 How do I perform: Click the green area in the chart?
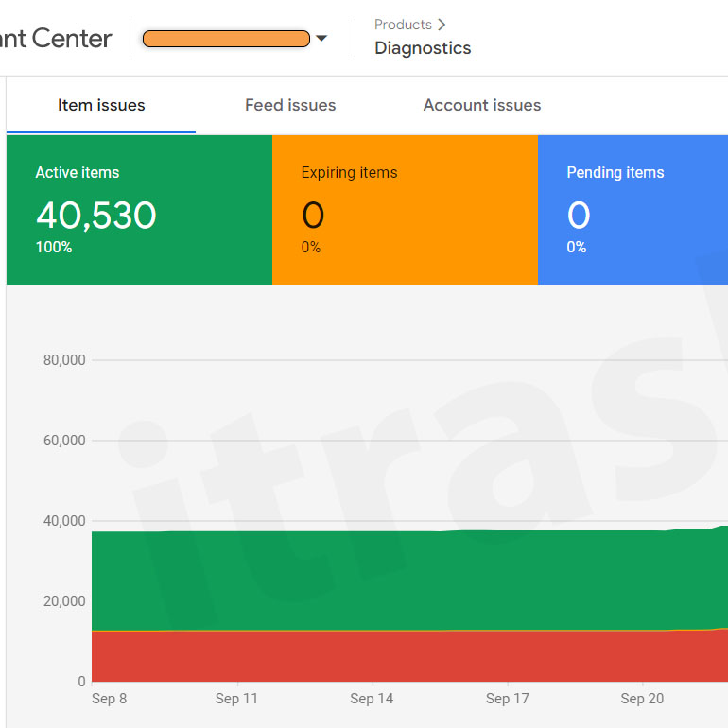coord(378,579)
